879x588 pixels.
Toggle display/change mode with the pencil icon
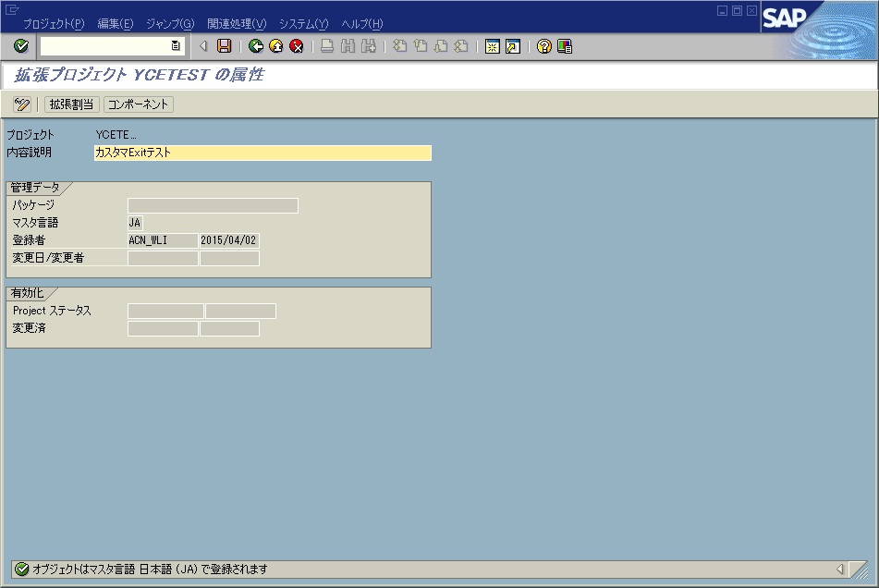[x=23, y=104]
